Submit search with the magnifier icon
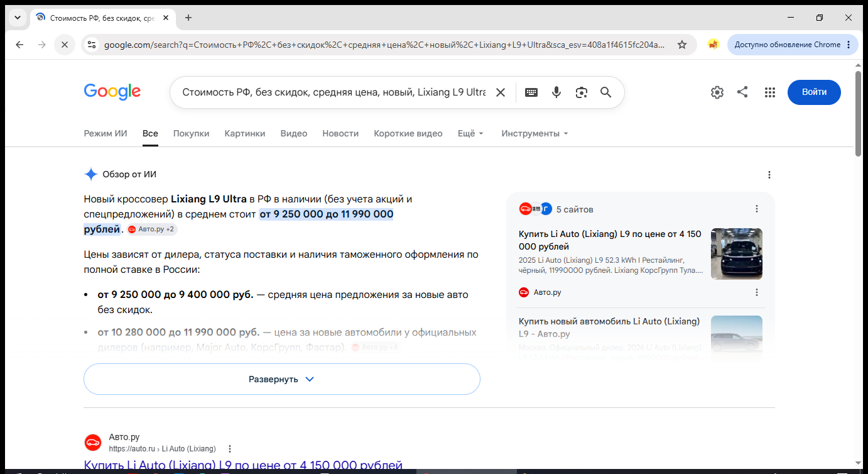 point(606,92)
